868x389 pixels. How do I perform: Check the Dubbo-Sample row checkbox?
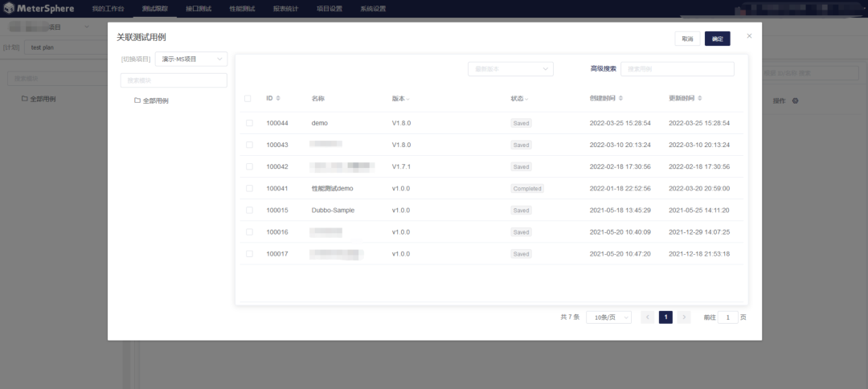pos(249,211)
